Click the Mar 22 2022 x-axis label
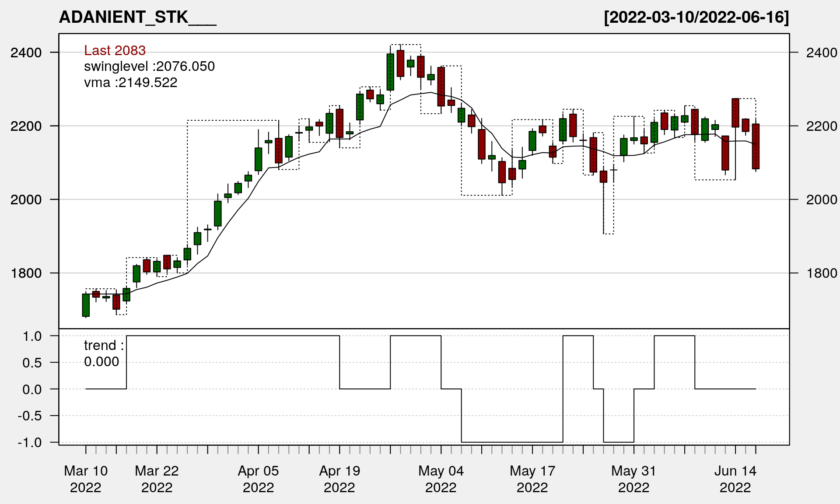This screenshot has height=504, width=840. tap(157, 479)
